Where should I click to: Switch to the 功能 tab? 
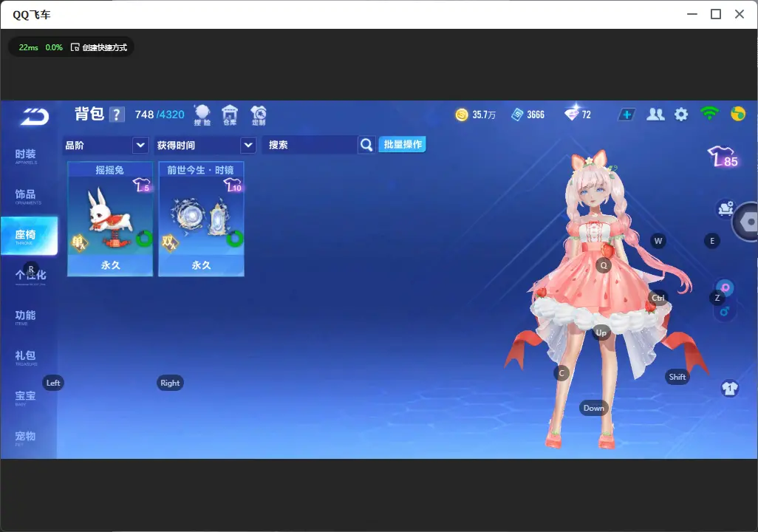point(26,316)
